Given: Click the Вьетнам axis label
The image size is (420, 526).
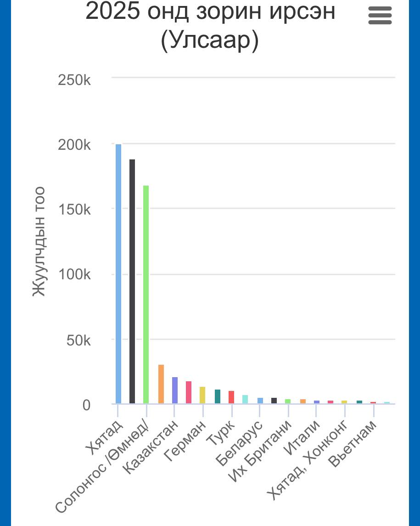Looking at the screenshot, I should tap(353, 443).
